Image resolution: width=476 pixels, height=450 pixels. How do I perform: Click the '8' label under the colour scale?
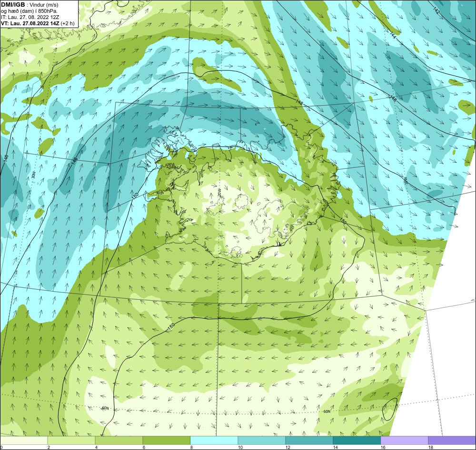[191, 447]
